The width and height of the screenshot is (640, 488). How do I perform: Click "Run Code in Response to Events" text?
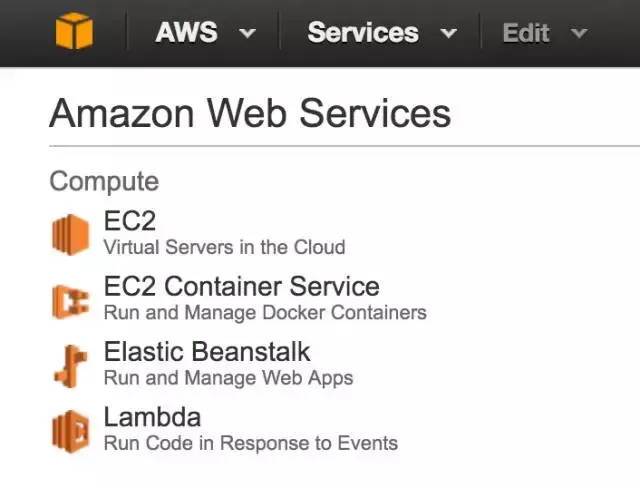pyautogui.click(x=250, y=443)
